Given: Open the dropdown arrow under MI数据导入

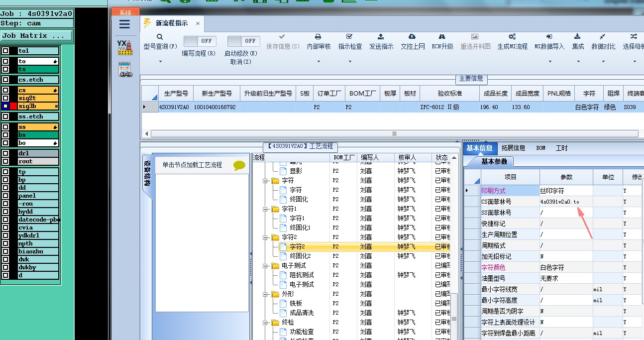Looking at the screenshot, I should 550,62.
